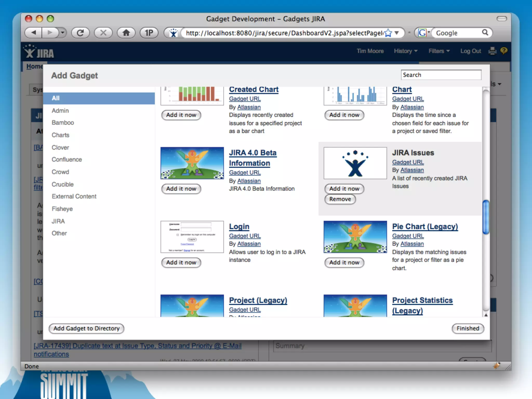Click the Log Out link

tap(471, 51)
